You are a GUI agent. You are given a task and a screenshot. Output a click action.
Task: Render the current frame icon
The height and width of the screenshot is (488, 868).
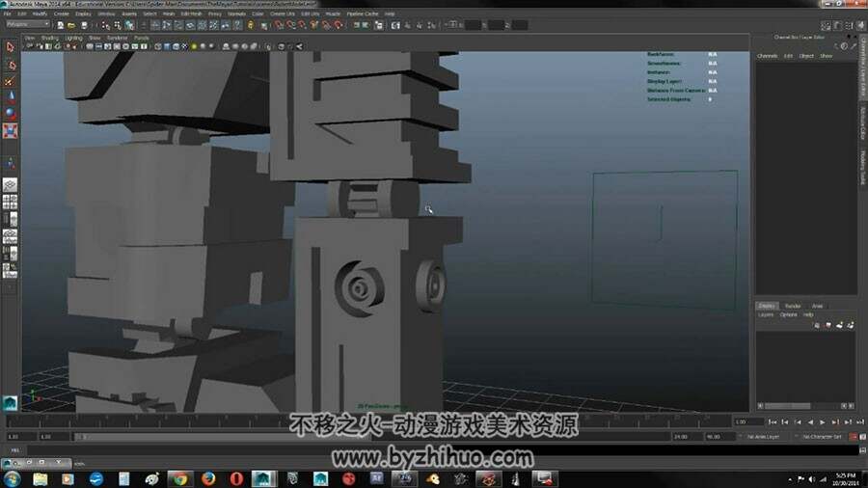[407, 25]
